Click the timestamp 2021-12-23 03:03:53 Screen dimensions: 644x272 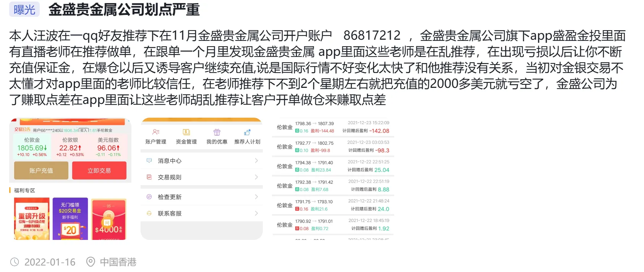[x=369, y=142]
